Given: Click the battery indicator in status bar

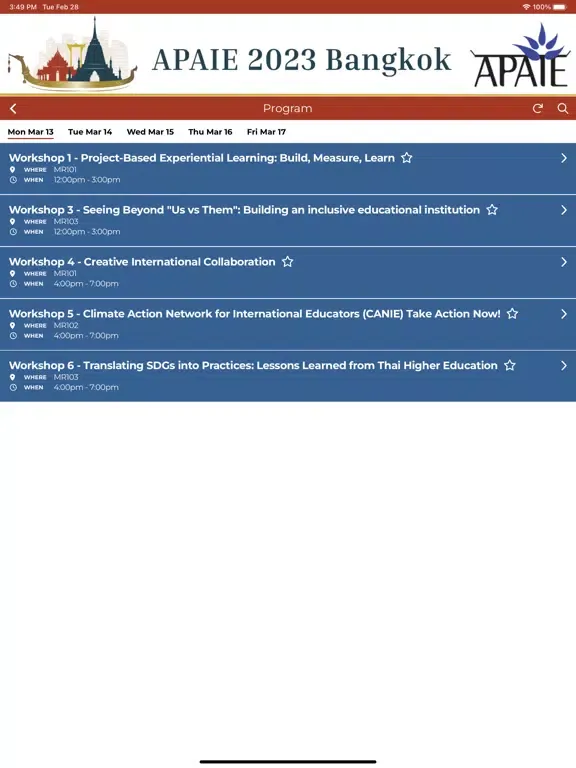Looking at the screenshot, I should coord(560,7).
